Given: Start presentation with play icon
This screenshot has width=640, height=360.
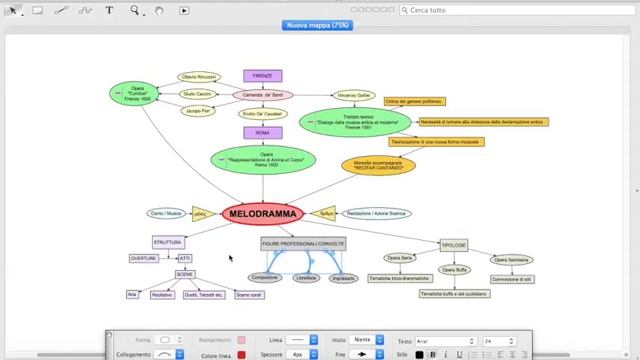Looking at the screenshot, I should point(184,11).
